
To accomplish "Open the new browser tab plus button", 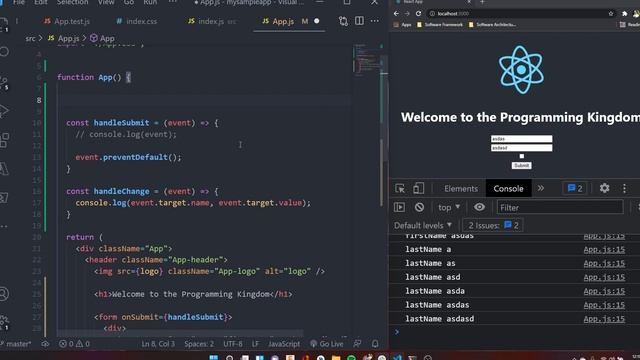I will tap(482, 2).
